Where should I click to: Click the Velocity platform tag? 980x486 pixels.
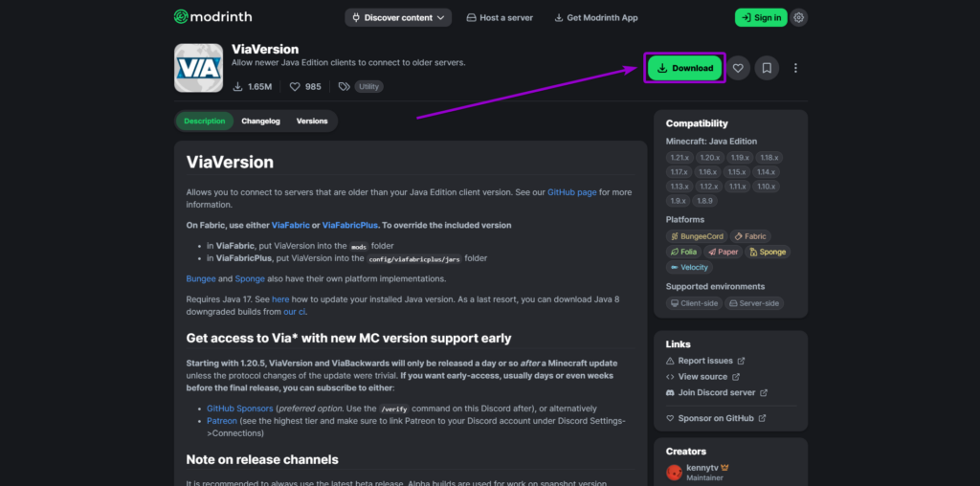(x=689, y=267)
